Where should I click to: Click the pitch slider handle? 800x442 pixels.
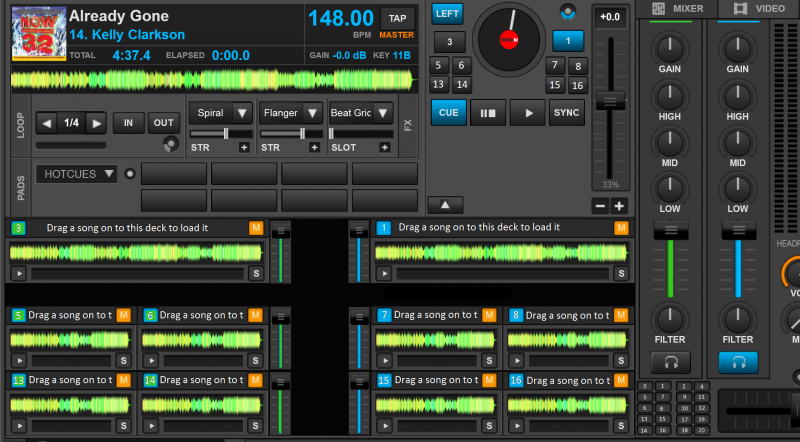(x=610, y=101)
